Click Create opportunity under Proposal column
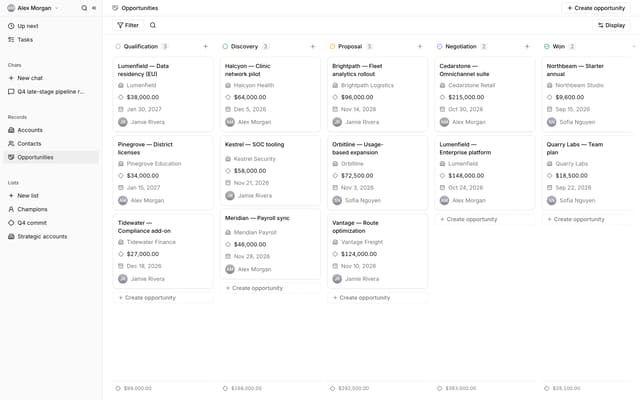640x400 pixels. click(x=378, y=298)
